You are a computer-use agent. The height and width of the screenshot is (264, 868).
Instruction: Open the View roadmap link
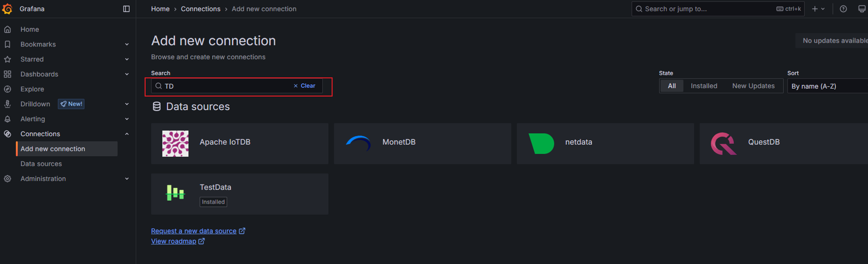coord(173,241)
